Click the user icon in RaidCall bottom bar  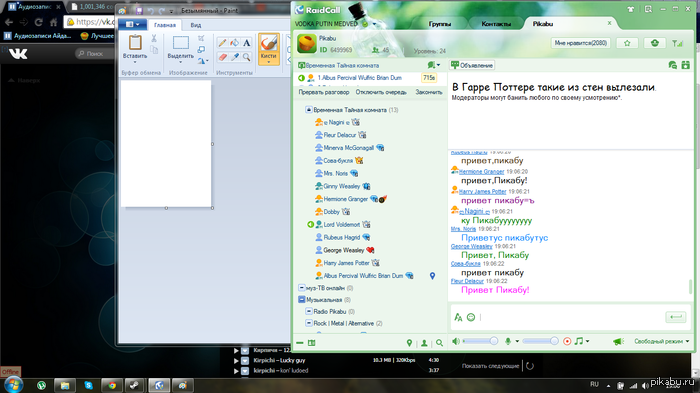pyautogui.click(x=424, y=343)
